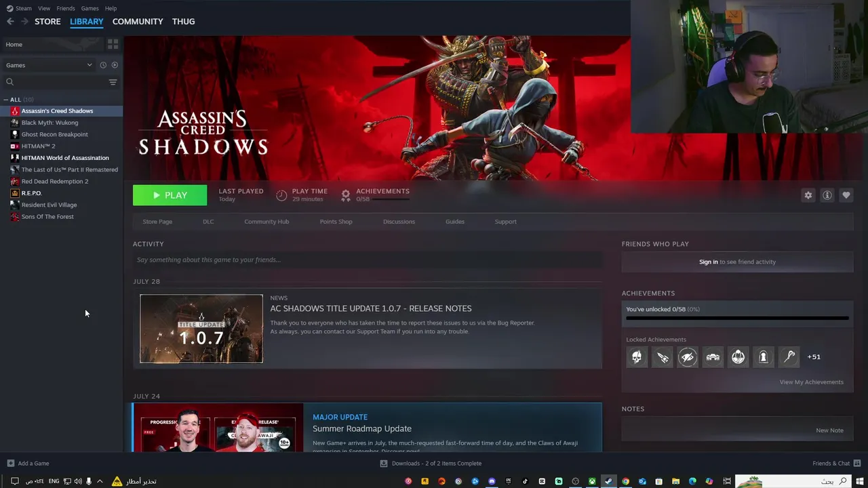Open Summer Roadmap Update news item

pyautogui.click(x=362, y=428)
